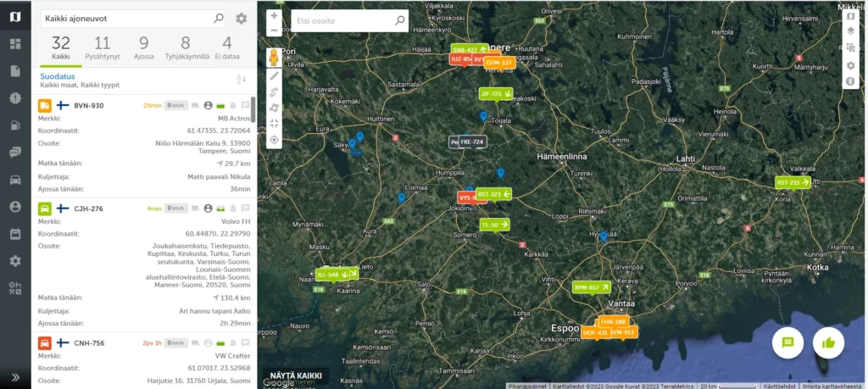This screenshot has width=868, height=389.
Task: Click the RST-215 vehicle marker on map
Action: click(793, 182)
